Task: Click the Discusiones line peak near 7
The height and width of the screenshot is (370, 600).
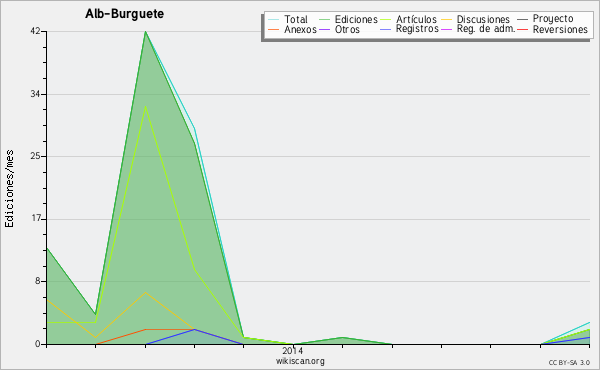Action: pos(145,293)
